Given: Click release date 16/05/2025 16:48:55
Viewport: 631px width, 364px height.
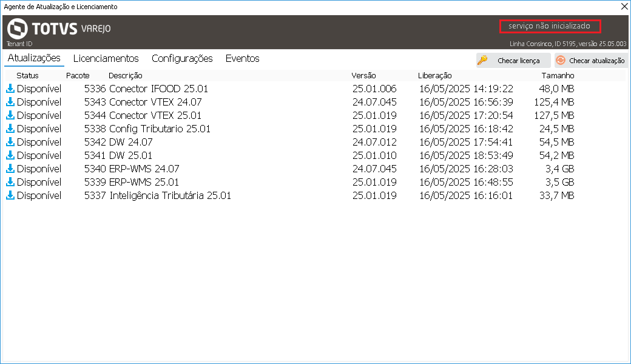Looking at the screenshot, I should (466, 182).
